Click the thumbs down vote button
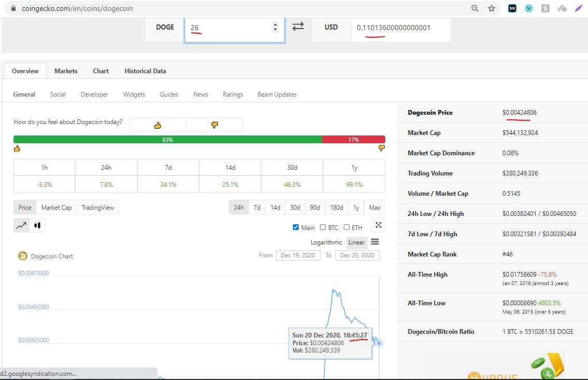 214,125
